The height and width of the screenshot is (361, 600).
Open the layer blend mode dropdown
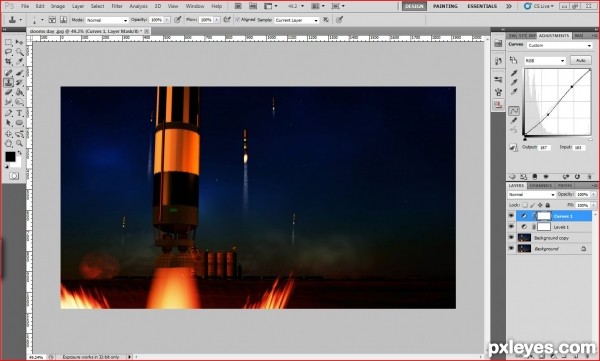click(532, 194)
